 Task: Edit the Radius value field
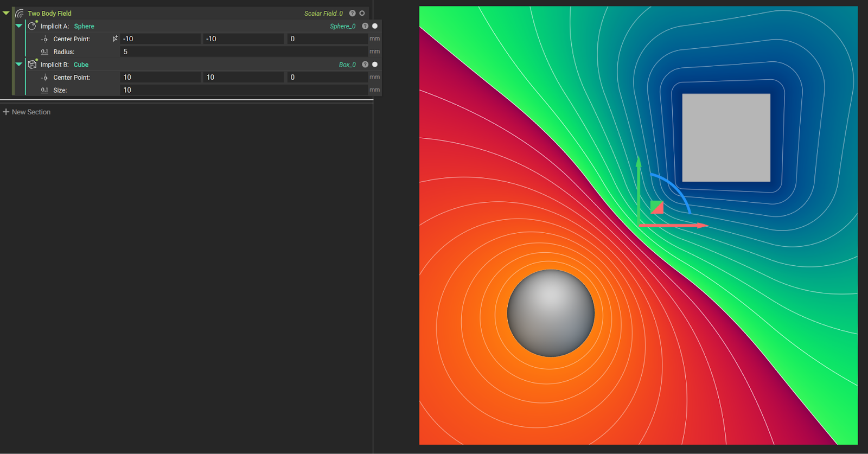[244, 52]
